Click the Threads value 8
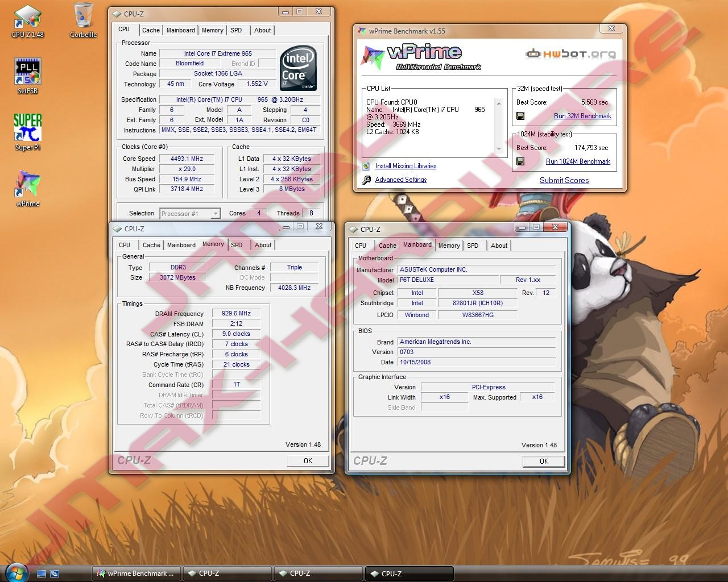This screenshot has width=728, height=582. point(311,213)
